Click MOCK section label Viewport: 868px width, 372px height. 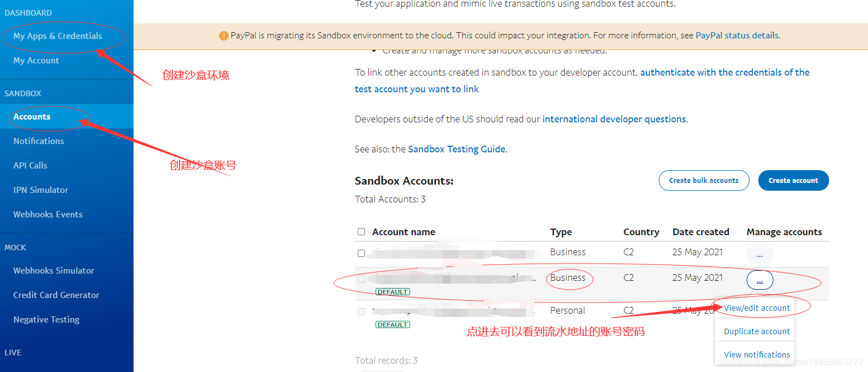pyautogui.click(x=15, y=247)
